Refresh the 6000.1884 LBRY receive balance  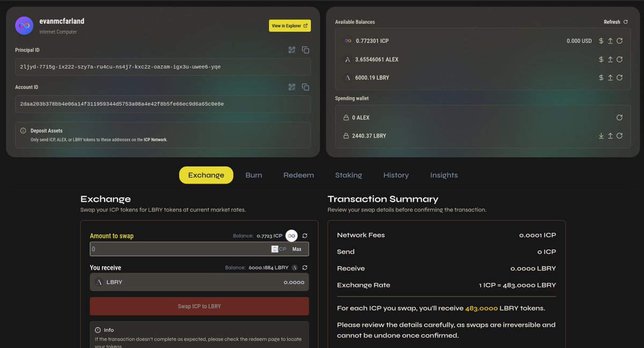click(x=305, y=268)
